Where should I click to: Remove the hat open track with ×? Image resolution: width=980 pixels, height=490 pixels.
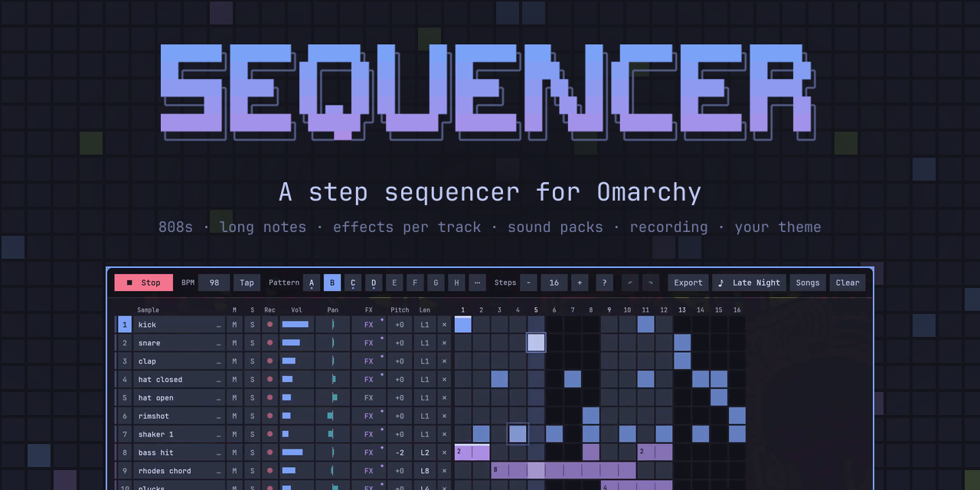[x=444, y=398]
